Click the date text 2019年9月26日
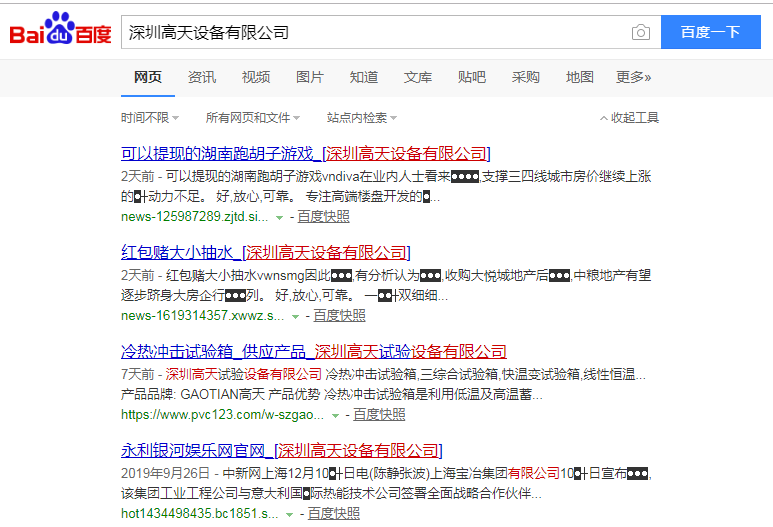Screen dimensions: 773x527 166,474
